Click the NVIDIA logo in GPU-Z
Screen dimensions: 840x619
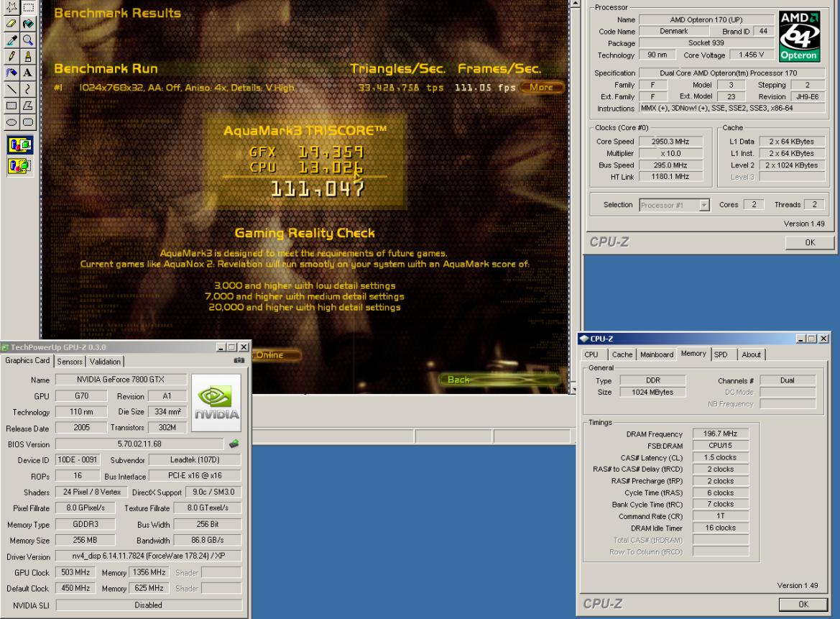pyautogui.click(x=216, y=403)
